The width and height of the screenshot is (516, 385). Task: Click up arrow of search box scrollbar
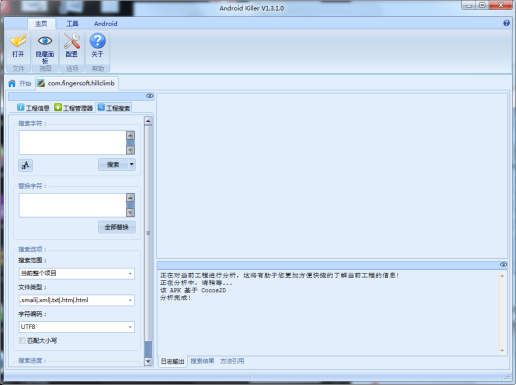pyautogui.click(x=130, y=135)
